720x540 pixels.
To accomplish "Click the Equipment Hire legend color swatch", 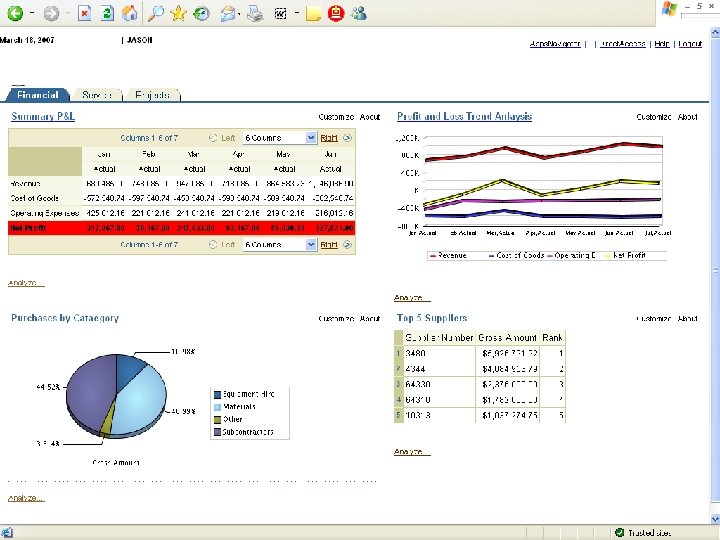I will coord(218,394).
